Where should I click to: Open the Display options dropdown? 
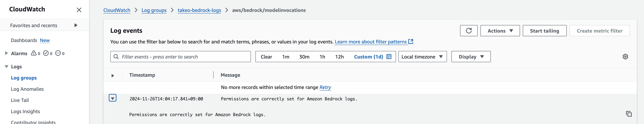pos(471,57)
